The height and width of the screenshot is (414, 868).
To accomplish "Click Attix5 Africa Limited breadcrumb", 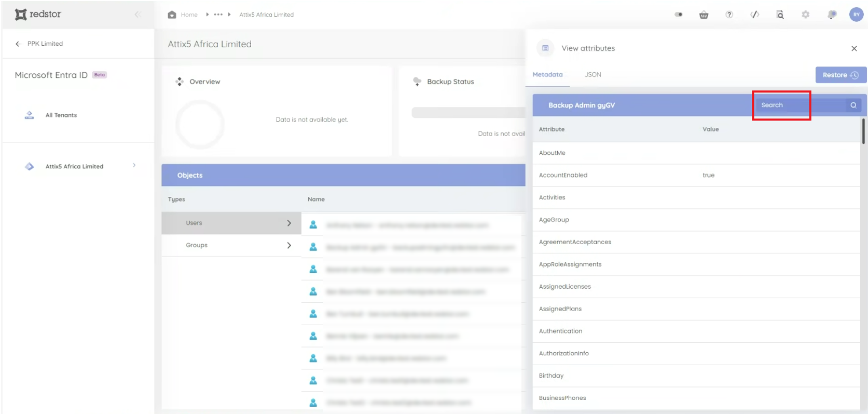I will (x=266, y=15).
